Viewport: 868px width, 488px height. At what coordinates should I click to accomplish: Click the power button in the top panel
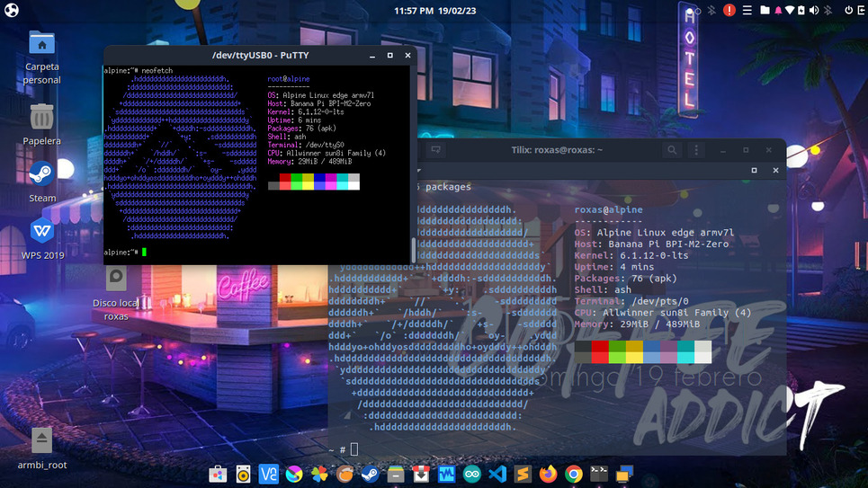848,10
